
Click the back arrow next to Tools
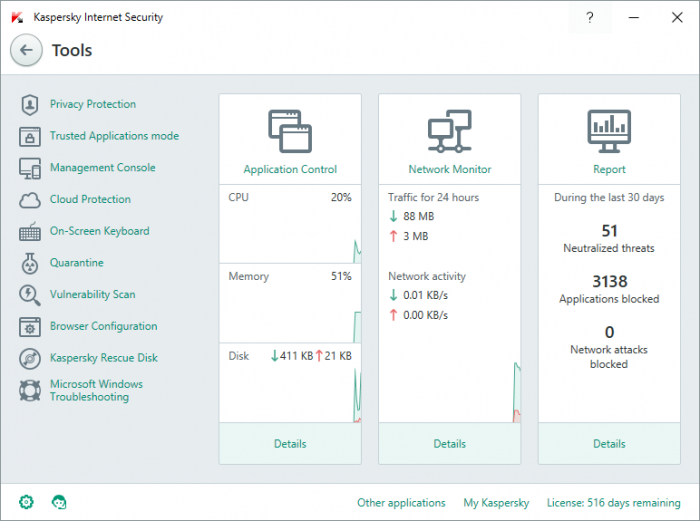click(x=26, y=50)
